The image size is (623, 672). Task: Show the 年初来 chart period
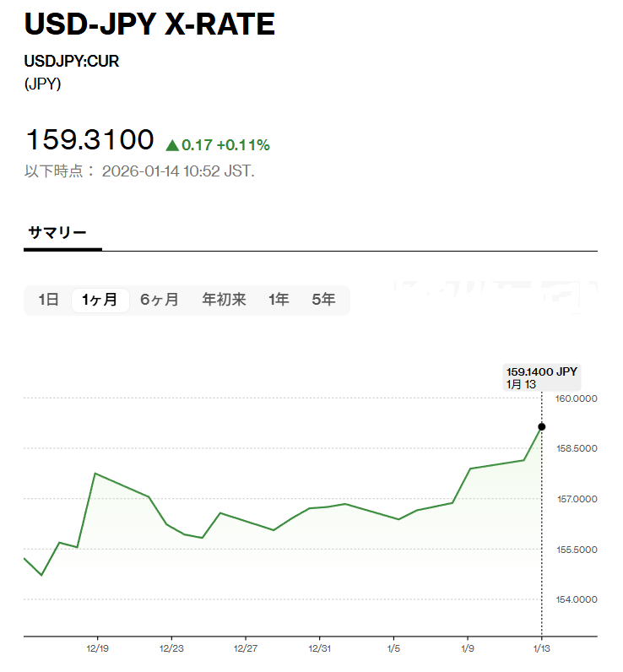[224, 300]
